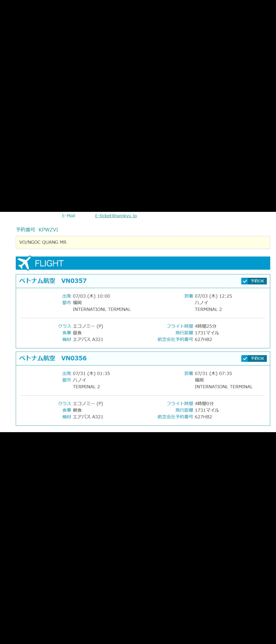276x644 pixels.
Task: Click the reservation number KPWZVI
Action: click(48, 230)
